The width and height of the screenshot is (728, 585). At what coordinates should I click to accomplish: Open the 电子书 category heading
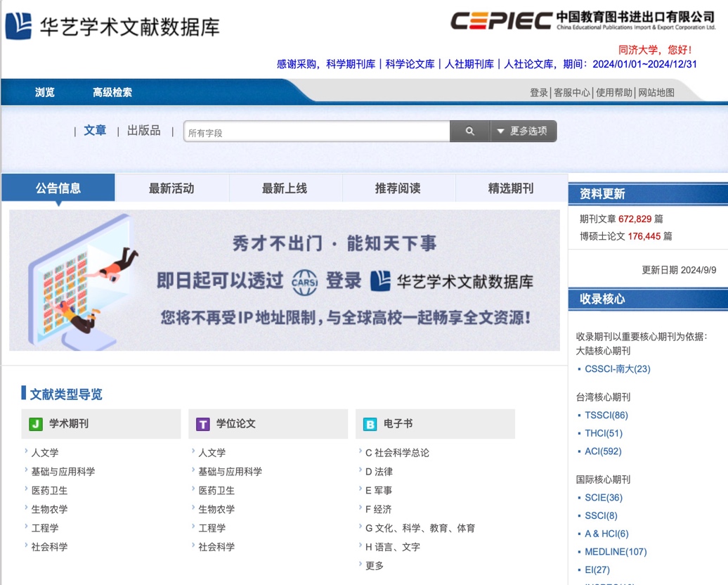(x=398, y=424)
